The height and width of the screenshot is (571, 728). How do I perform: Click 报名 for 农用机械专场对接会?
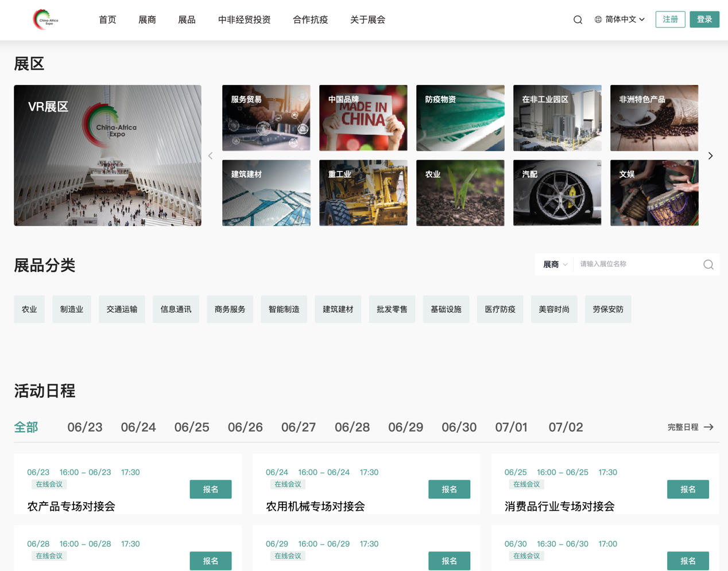click(x=449, y=489)
